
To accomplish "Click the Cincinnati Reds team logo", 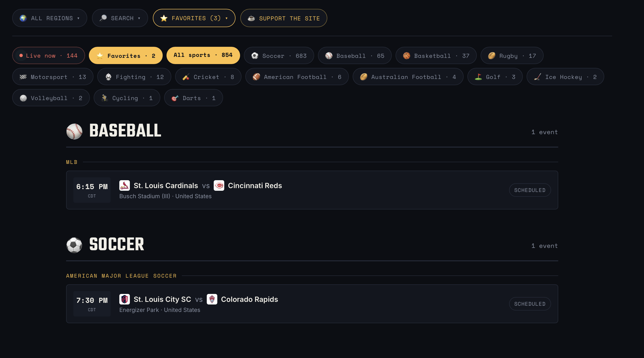I will pos(219,185).
